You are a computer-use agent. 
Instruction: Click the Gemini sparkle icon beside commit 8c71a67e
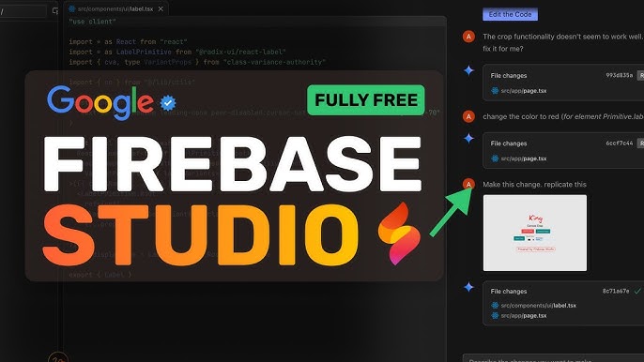click(468, 287)
